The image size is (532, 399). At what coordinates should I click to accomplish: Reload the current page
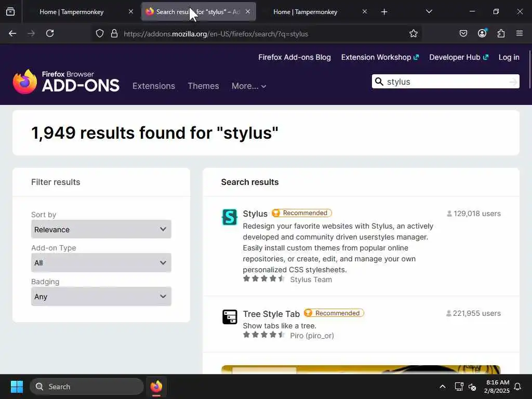point(50,34)
